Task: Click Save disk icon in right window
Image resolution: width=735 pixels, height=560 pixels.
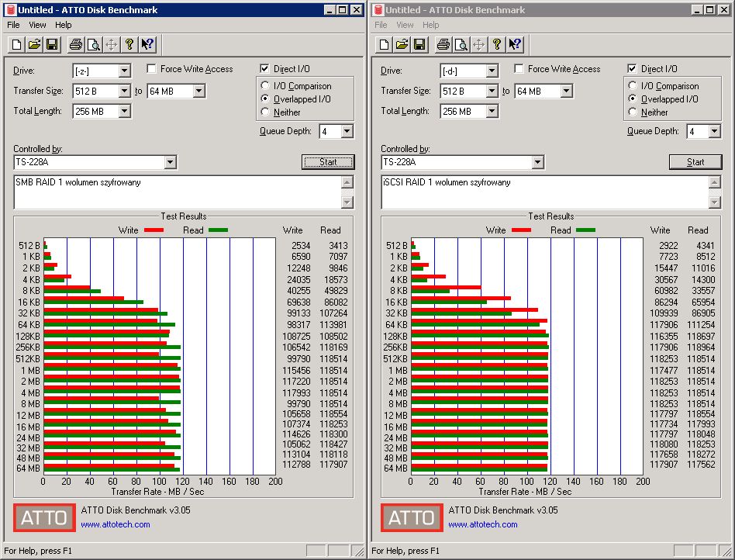Action: pos(419,44)
